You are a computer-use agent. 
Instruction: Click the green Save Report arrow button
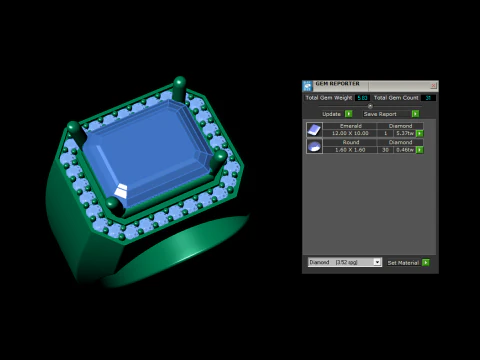tap(415, 114)
